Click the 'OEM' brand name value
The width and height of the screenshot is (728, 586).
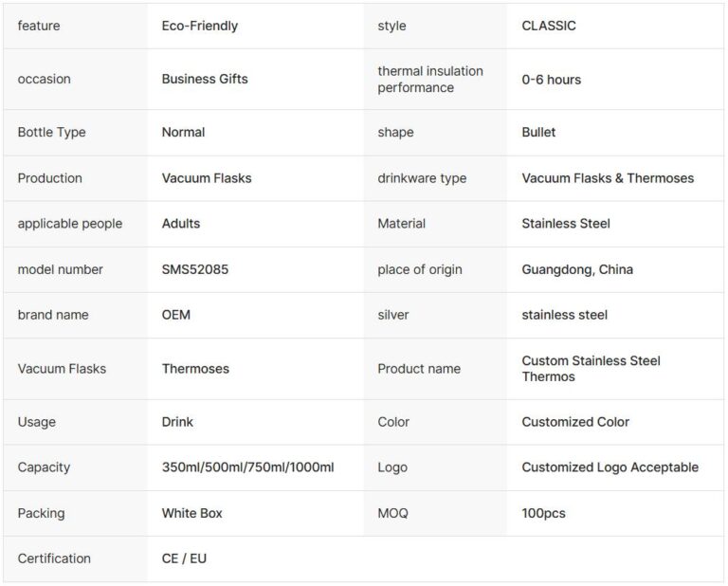tap(176, 315)
